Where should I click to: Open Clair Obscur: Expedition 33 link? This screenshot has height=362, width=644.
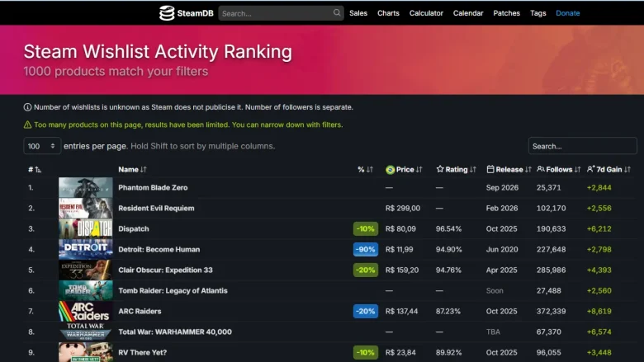pyautogui.click(x=165, y=270)
